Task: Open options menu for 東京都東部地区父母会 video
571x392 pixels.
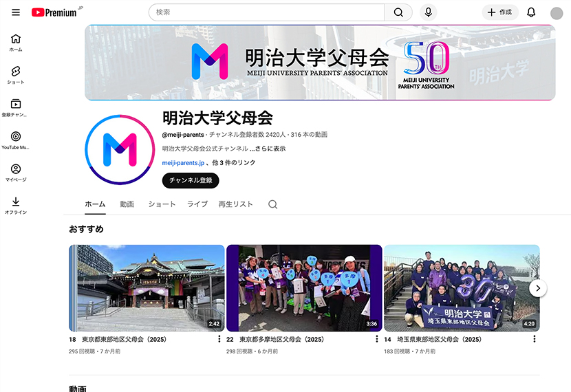Action: [x=219, y=339]
